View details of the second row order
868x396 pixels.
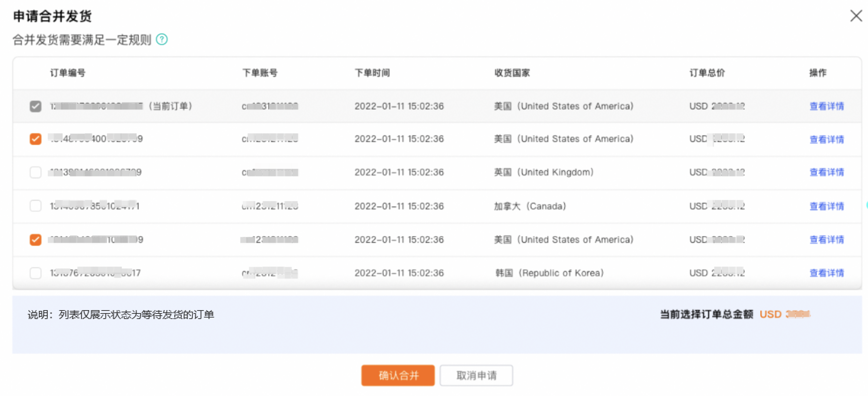click(x=827, y=140)
